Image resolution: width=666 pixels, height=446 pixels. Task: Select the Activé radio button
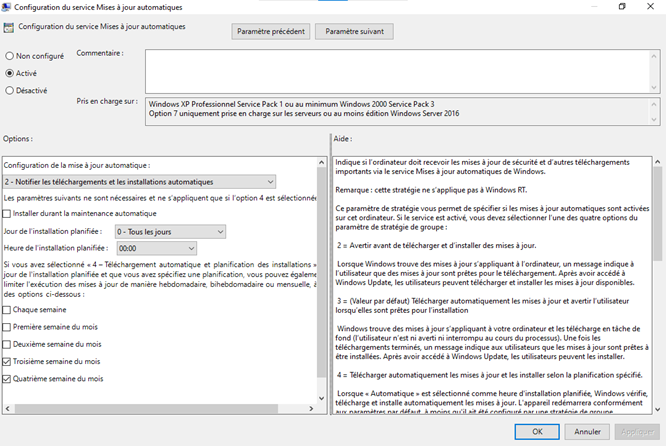click(x=9, y=73)
